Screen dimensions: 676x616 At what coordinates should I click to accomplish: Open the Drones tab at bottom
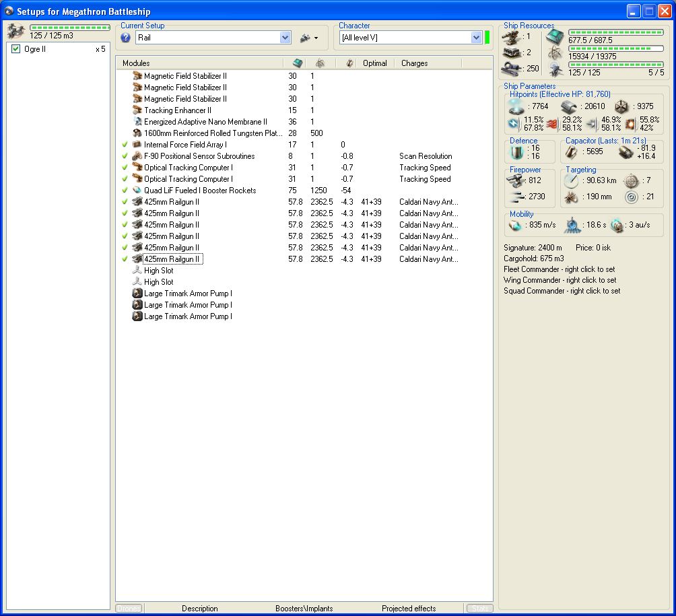129,608
